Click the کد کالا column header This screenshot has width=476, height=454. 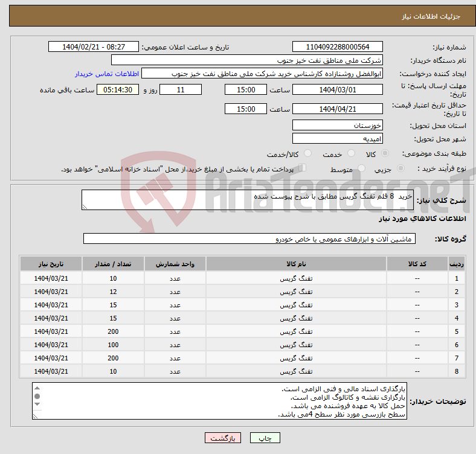[x=417, y=264]
